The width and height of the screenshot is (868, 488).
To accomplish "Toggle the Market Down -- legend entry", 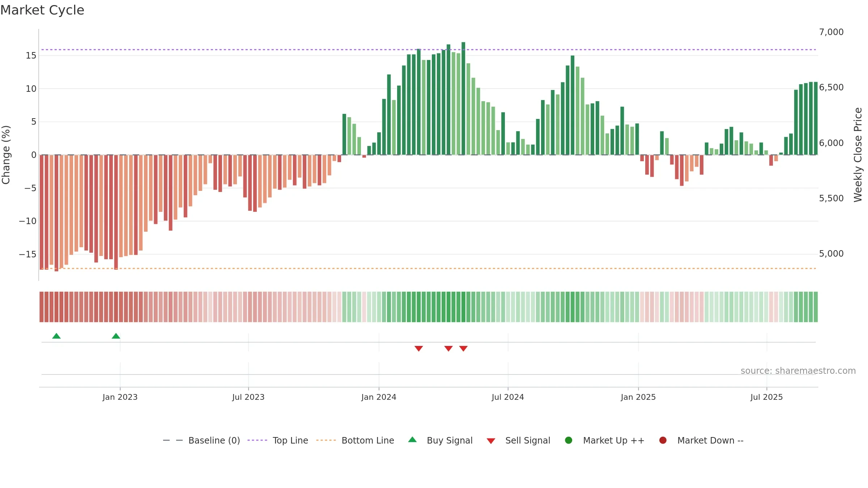I will 701,440.
